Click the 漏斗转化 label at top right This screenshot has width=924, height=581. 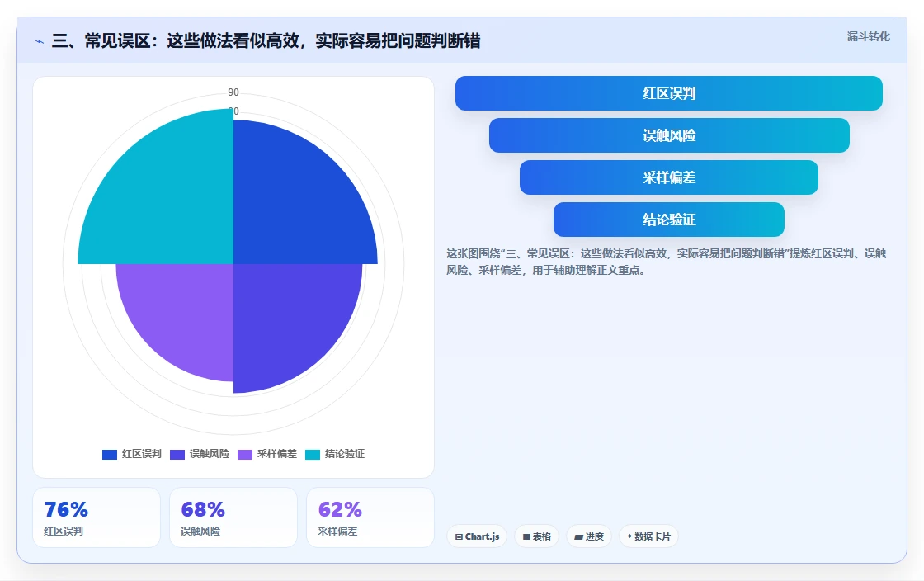pyautogui.click(x=869, y=36)
